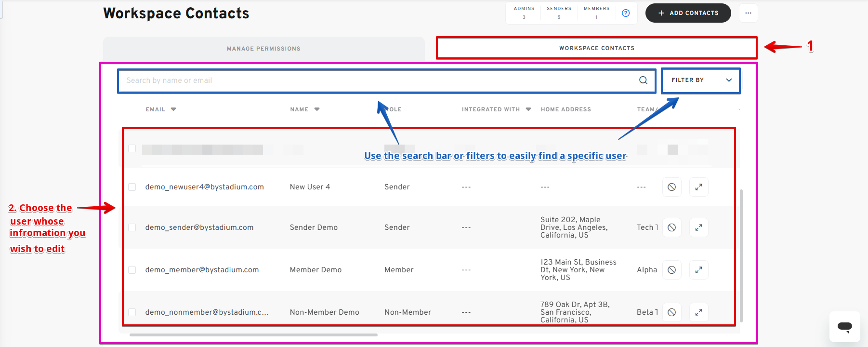
Task: Expand details for demo_newuser4 contact
Action: click(x=698, y=187)
